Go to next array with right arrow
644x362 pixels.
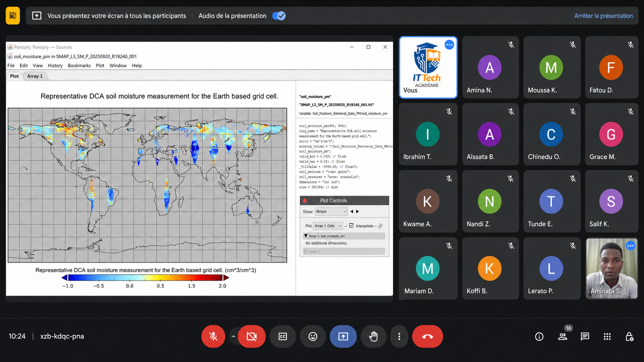pyautogui.click(x=357, y=212)
